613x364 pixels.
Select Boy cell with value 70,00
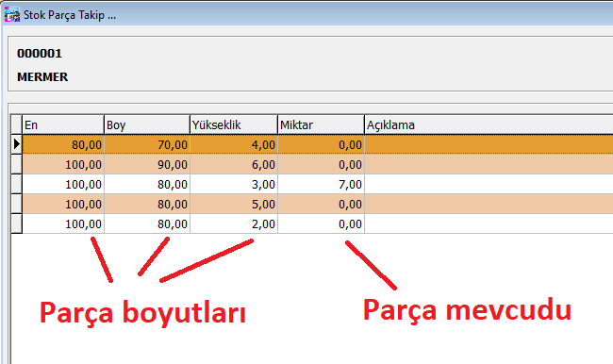click(147, 144)
